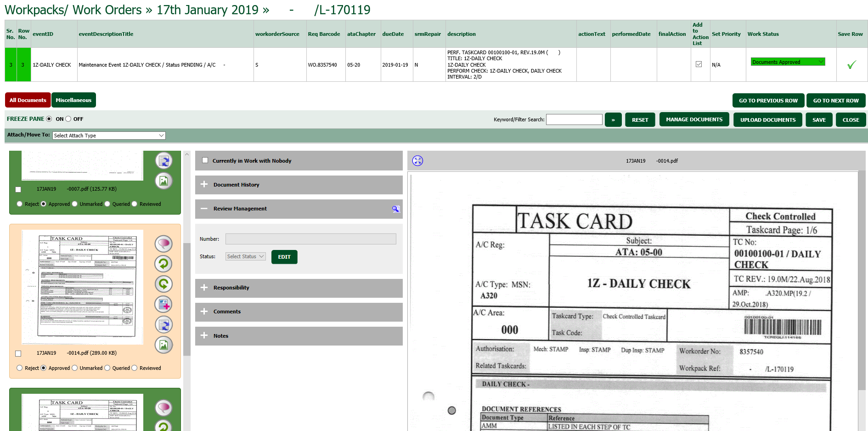Click the add-document icon with pink plus sign

click(x=163, y=304)
